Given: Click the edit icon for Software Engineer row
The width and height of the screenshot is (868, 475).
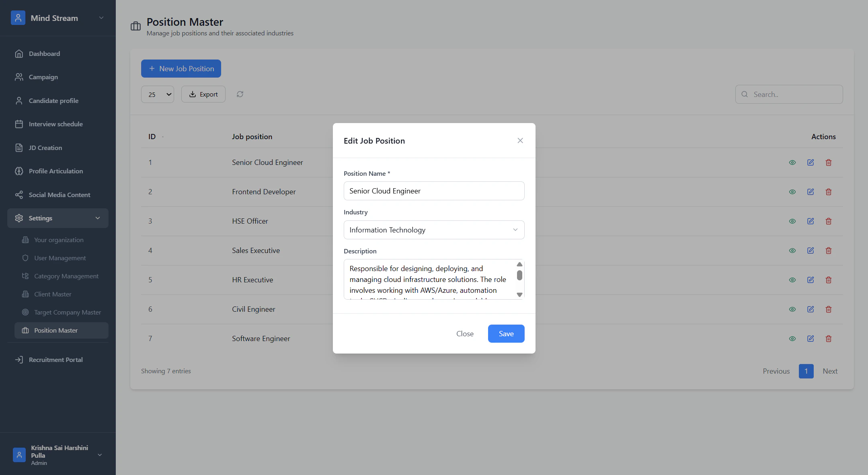Looking at the screenshot, I should (x=811, y=339).
